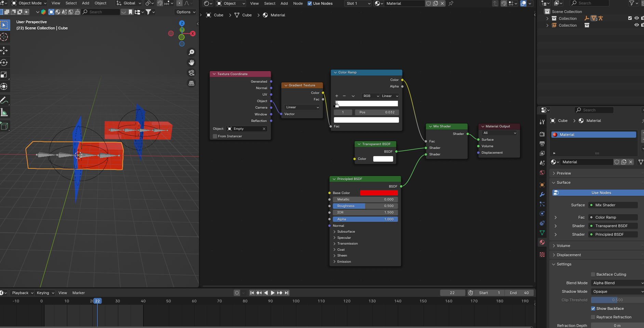
Task: Open View menu in node editor header
Action: [x=254, y=3]
